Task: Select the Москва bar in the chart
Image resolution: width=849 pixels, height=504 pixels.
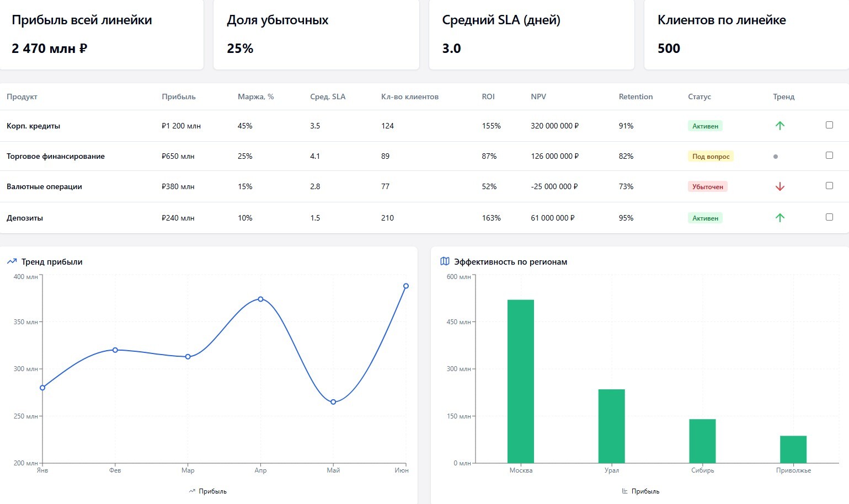Action: pyautogui.click(x=521, y=382)
